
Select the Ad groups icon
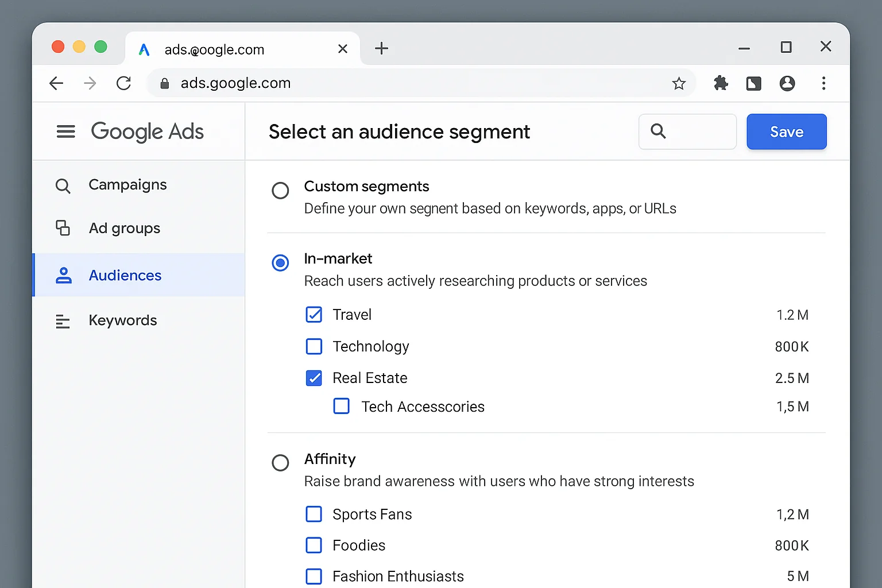click(x=63, y=228)
